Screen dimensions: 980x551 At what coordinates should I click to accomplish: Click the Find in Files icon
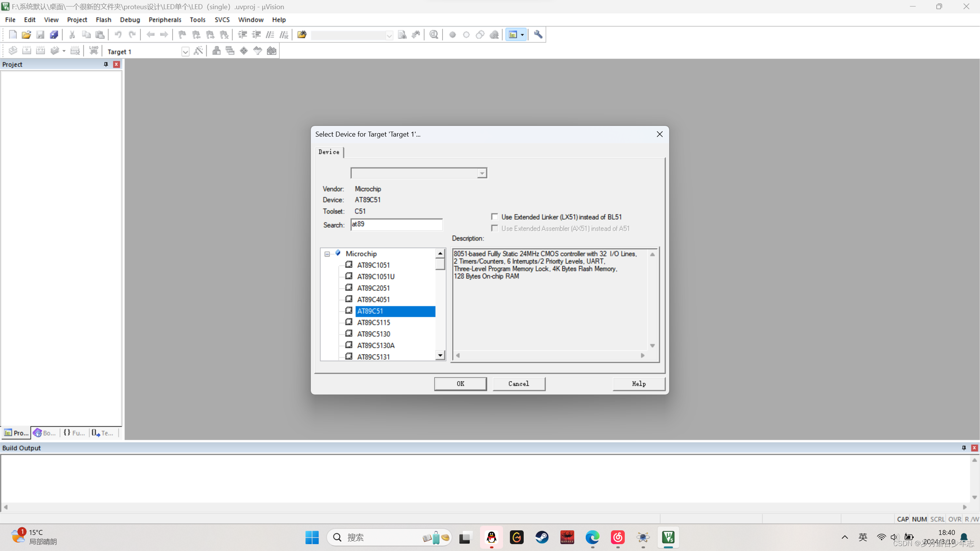(302, 35)
